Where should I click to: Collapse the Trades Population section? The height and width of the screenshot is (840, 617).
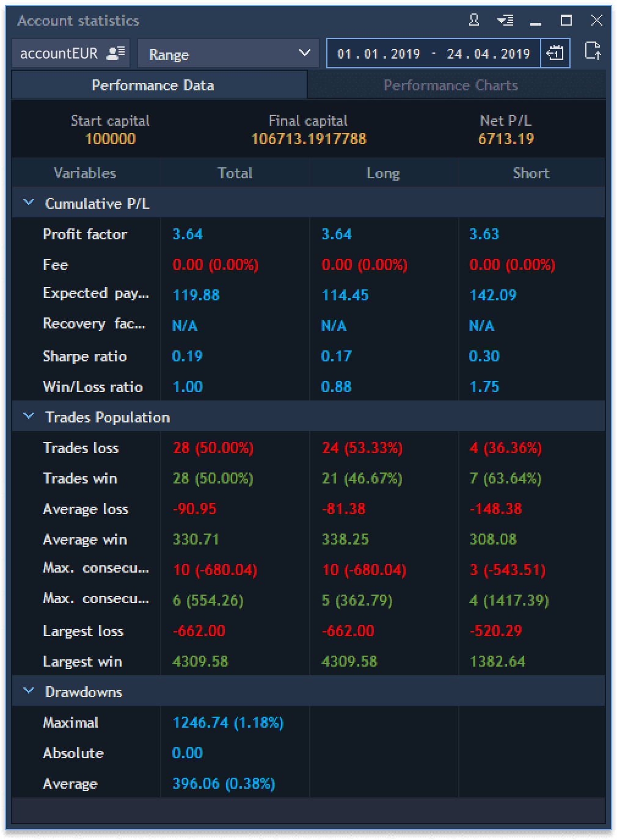click(27, 416)
